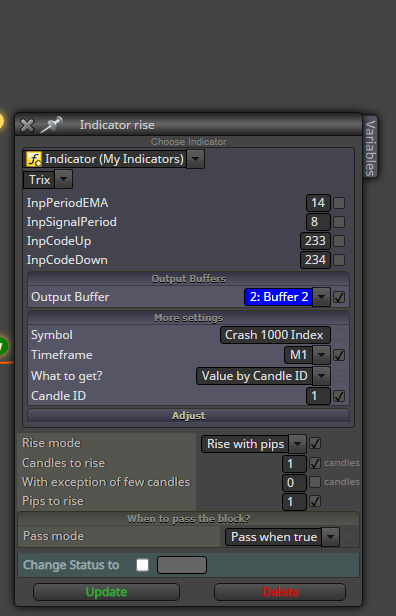Open Indicator (My Indicators) dropdown
The width and height of the screenshot is (396, 616).
(x=114, y=159)
